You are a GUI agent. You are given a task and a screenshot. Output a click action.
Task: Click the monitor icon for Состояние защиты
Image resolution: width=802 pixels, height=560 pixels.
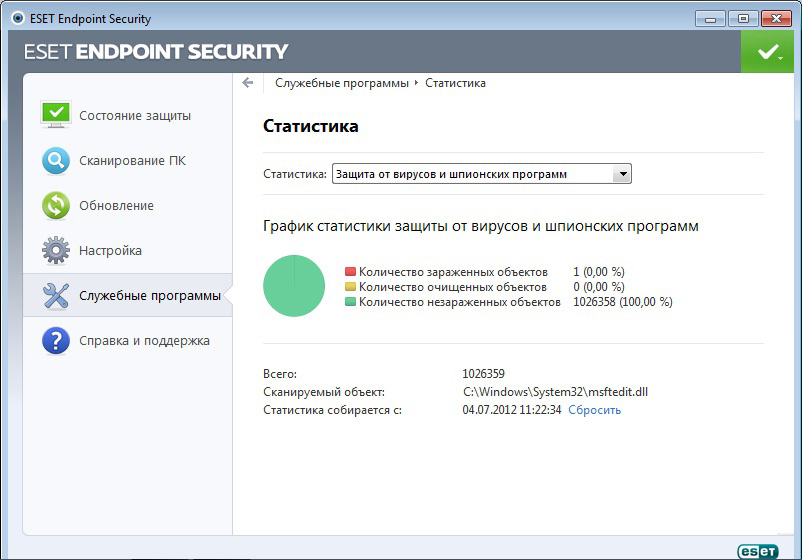coord(55,115)
